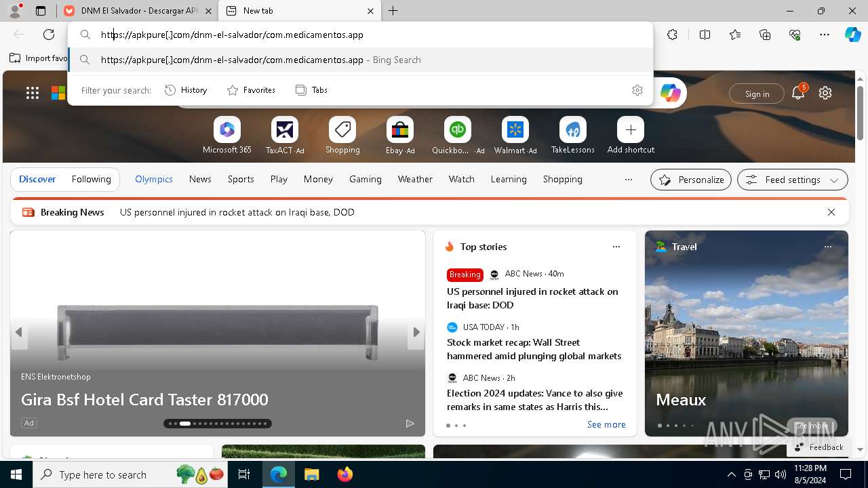Show more feed categories ellipsis
Image resolution: width=868 pixels, height=488 pixels.
629,180
